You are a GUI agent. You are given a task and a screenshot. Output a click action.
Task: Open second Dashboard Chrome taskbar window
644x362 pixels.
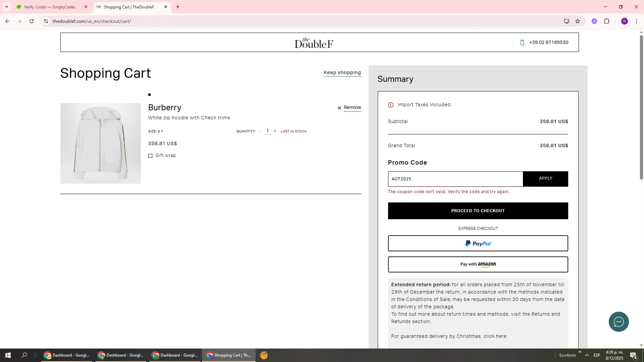(x=121, y=355)
